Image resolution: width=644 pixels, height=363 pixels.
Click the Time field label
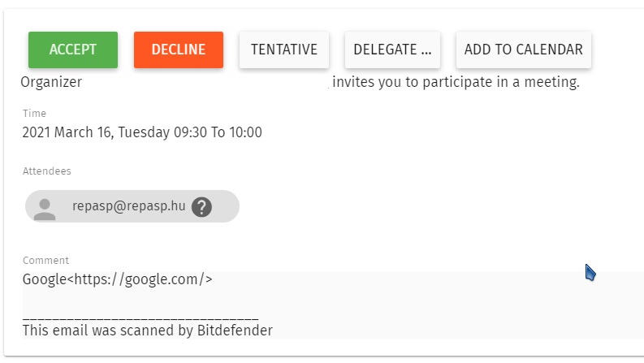click(x=34, y=114)
